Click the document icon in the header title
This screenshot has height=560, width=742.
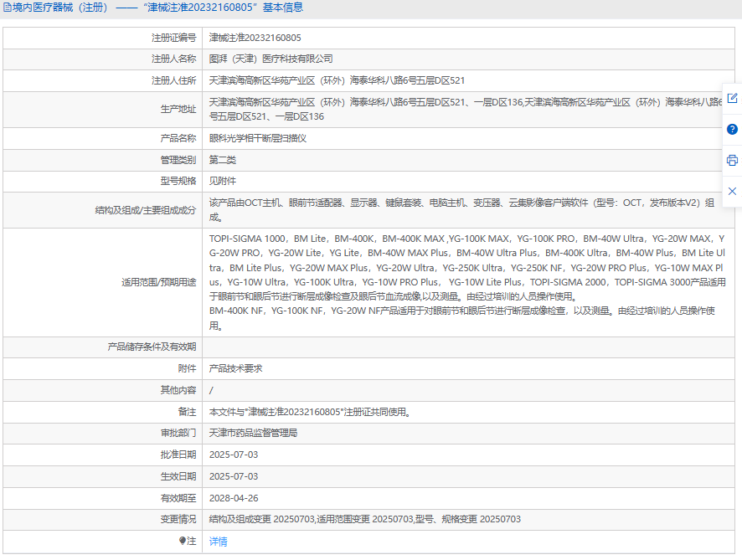[x=7, y=8]
